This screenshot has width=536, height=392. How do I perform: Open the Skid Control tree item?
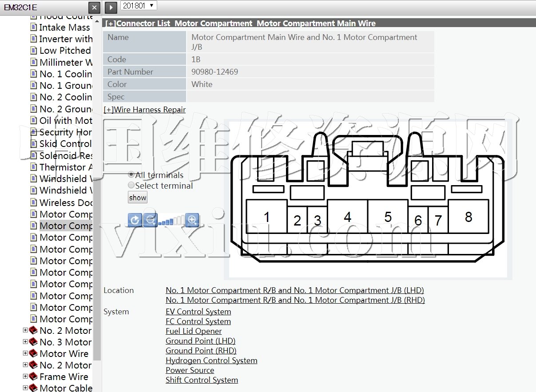[65, 143]
